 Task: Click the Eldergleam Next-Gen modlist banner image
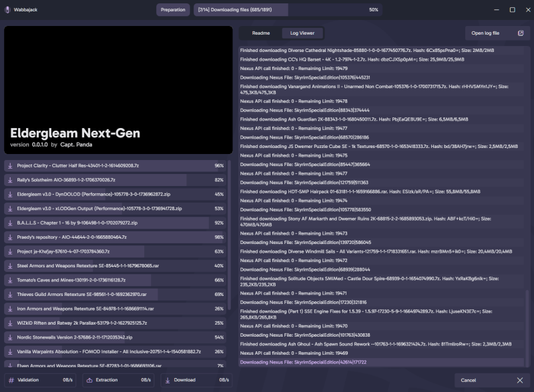118,90
